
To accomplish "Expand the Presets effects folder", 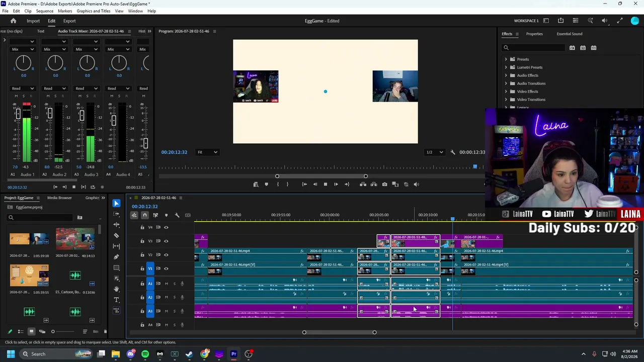I will coord(506,59).
